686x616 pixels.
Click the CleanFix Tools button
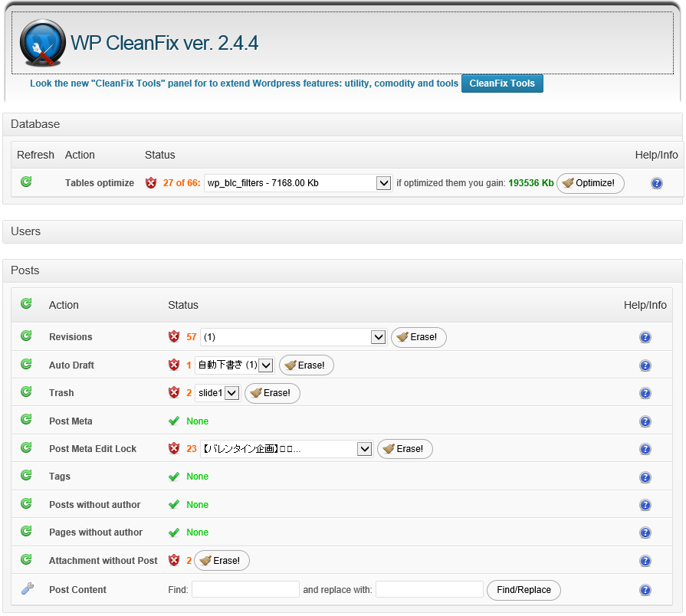(x=502, y=84)
